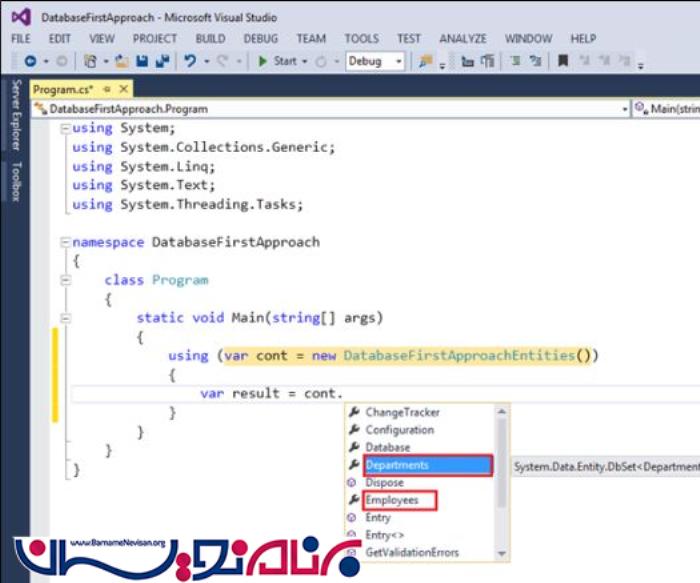The width and height of the screenshot is (700, 583).
Task: Click the Open File folder icon
Action: [x=121, y=61]
